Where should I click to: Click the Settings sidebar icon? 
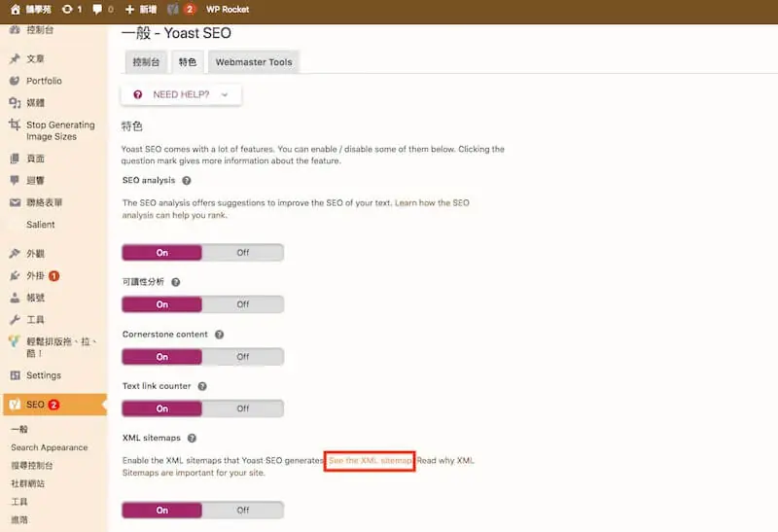click(15, 375)
